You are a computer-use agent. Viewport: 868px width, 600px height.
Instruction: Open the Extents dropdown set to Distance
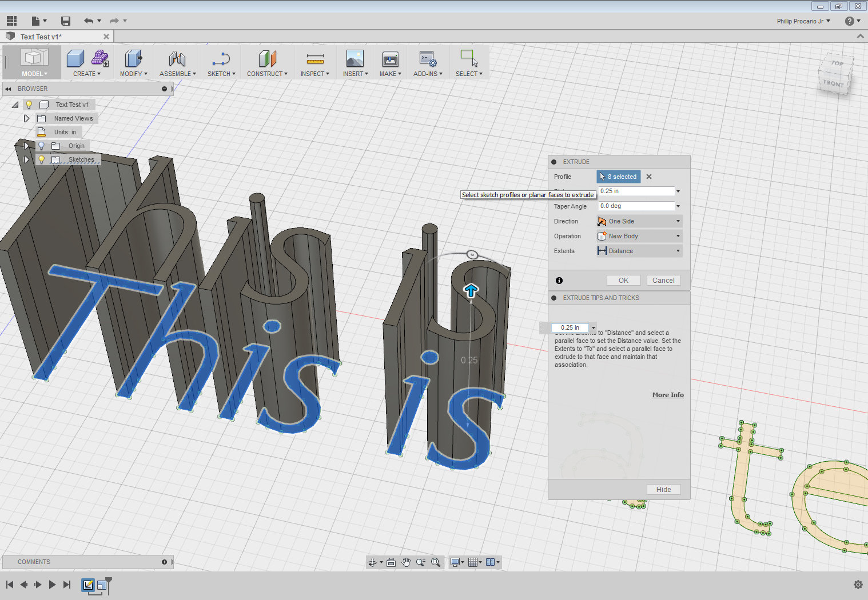click(639, 250)
